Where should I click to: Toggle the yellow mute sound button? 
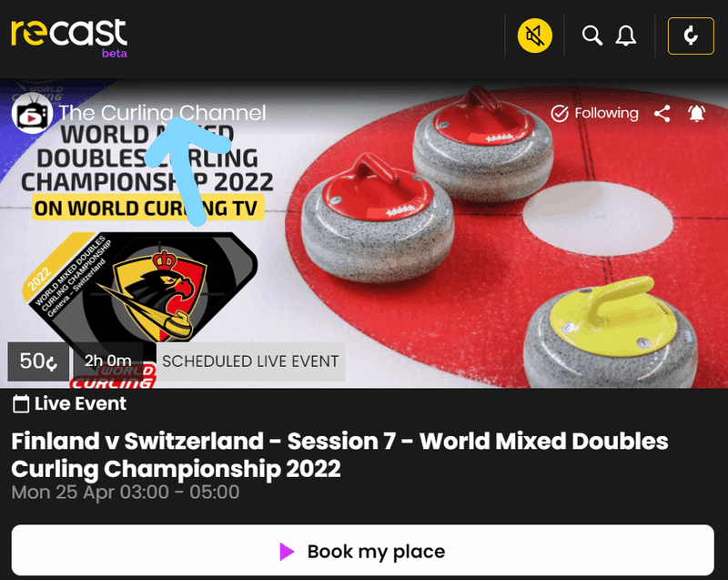535,36
